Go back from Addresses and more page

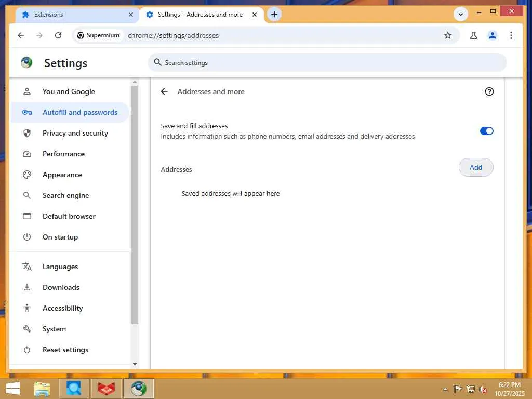164,91
